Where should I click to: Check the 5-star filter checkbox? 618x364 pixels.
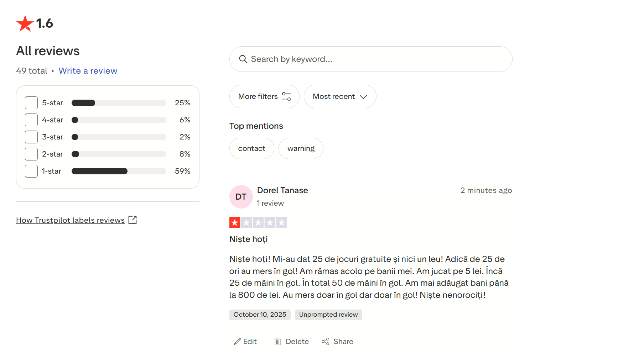click(31, 103)
